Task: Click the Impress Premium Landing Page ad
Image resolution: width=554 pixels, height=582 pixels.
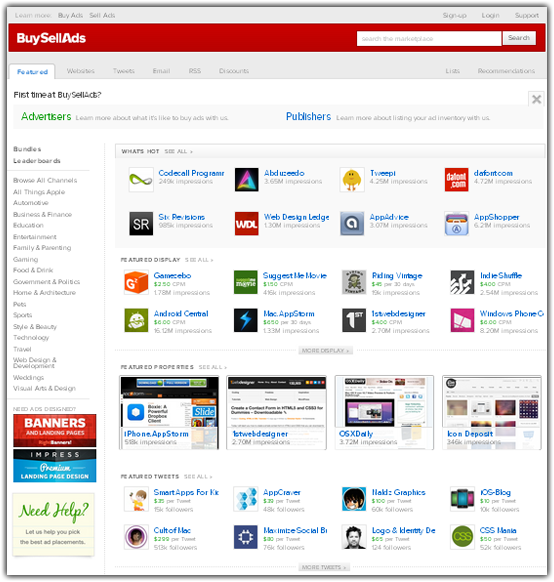Action: click(x=55, y=466)
